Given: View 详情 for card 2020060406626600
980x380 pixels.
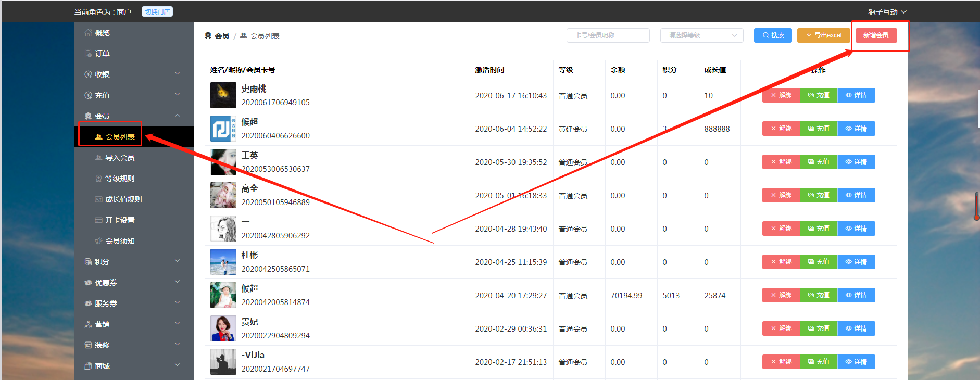Looking at the screenshot, I should 856,129.
